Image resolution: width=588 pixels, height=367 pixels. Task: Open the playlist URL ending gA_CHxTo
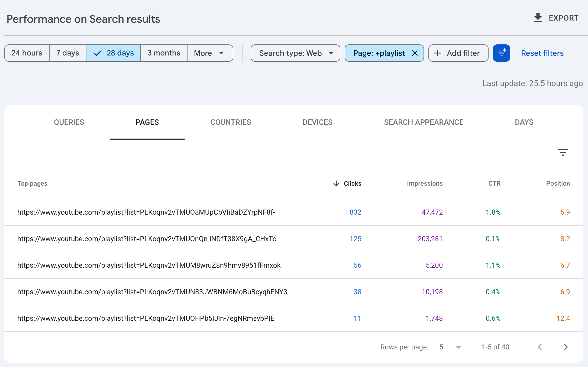[147, 239]
